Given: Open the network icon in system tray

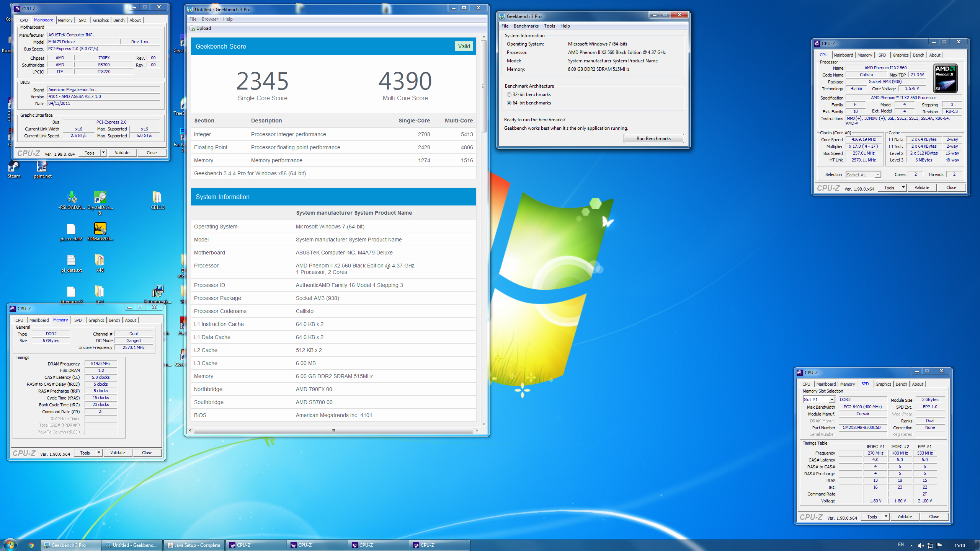Looking at the screenshot, I should (930, 545).
